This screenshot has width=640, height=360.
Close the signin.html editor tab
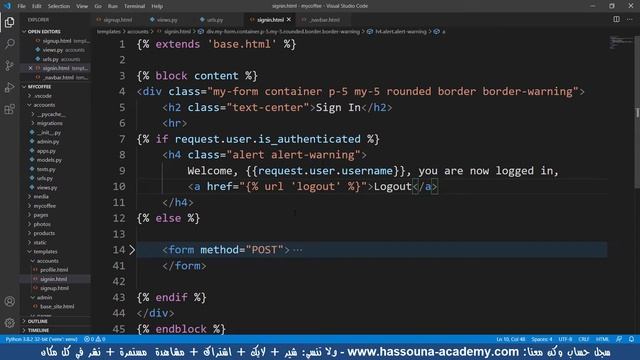click(289, 20)
